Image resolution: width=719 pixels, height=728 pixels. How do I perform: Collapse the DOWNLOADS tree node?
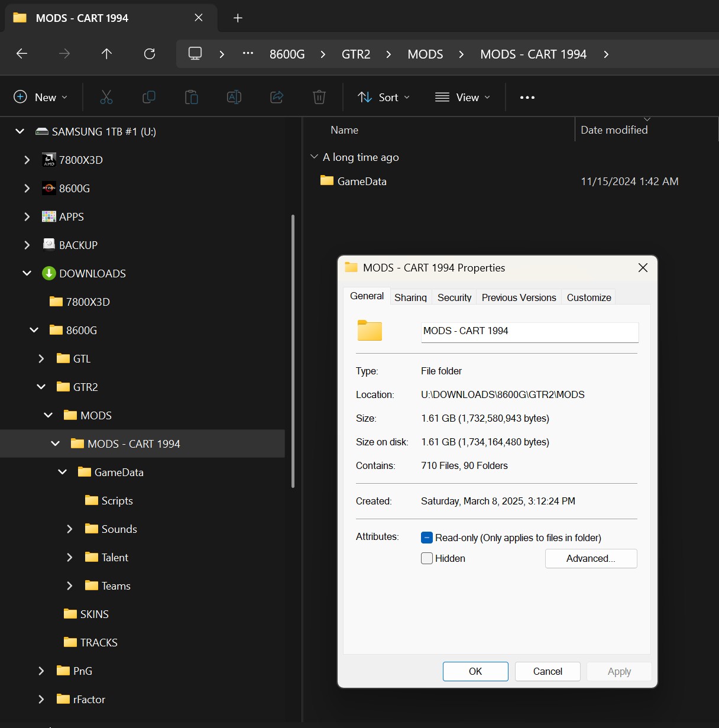coord(27,273)
